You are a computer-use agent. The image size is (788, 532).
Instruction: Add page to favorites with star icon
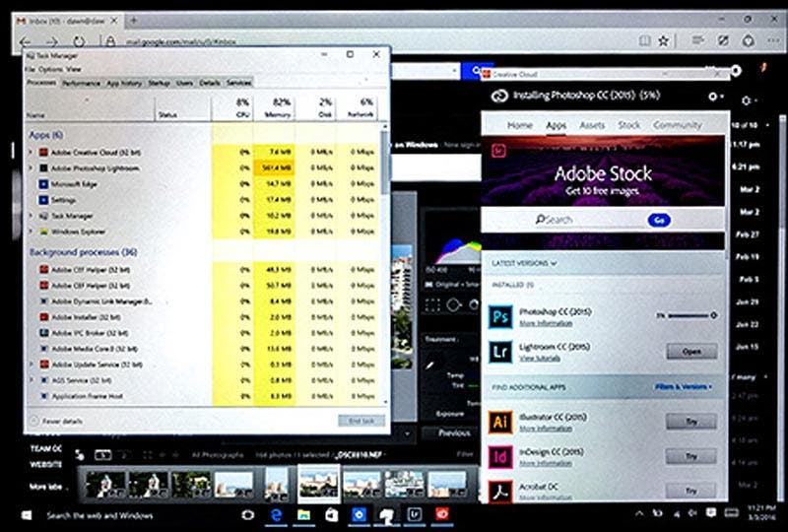663,40
